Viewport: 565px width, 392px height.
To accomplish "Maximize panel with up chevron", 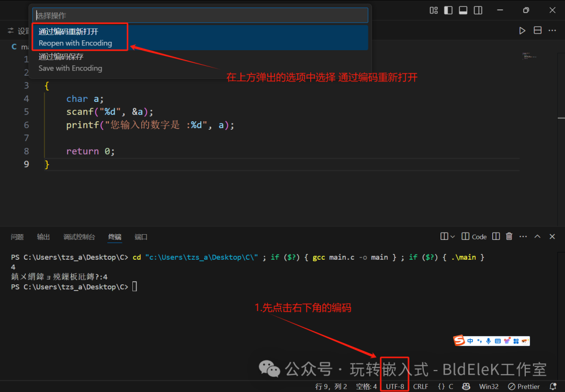I will pyautogui.click(x=537, y=236).
